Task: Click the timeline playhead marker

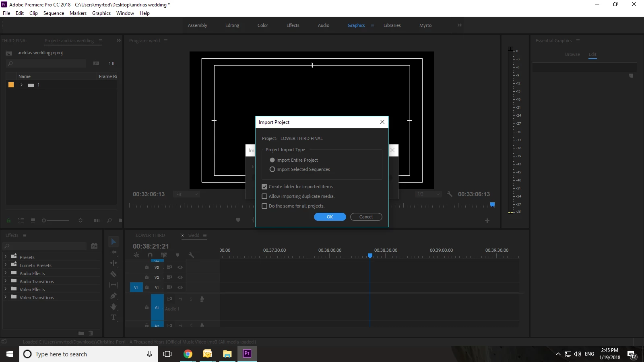Action: coord(370,255)
